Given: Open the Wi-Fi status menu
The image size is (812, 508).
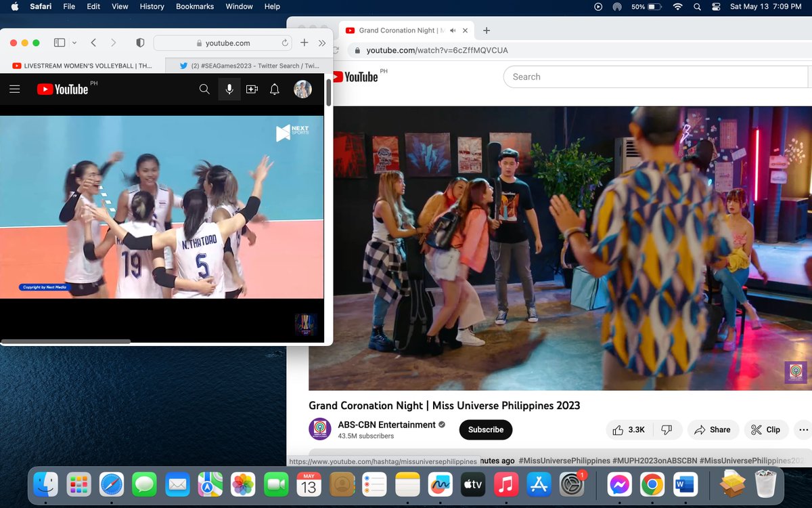Looking at the screenshot, I should [677, 6].
